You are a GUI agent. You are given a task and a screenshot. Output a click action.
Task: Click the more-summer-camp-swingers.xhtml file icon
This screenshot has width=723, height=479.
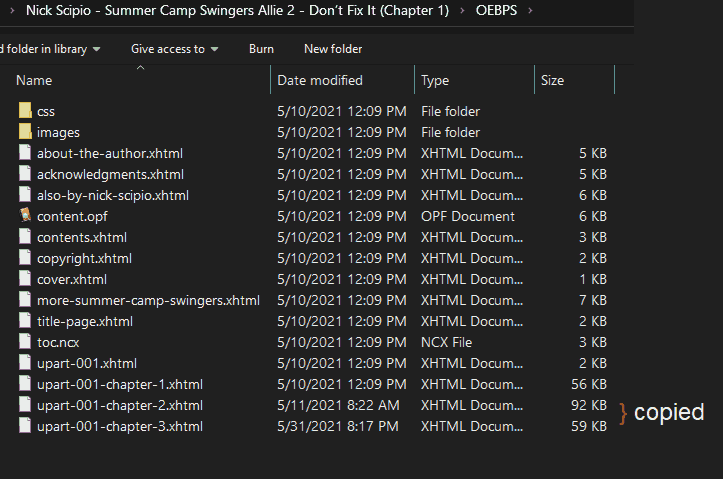pyautogui.click(x=25, y=300)
